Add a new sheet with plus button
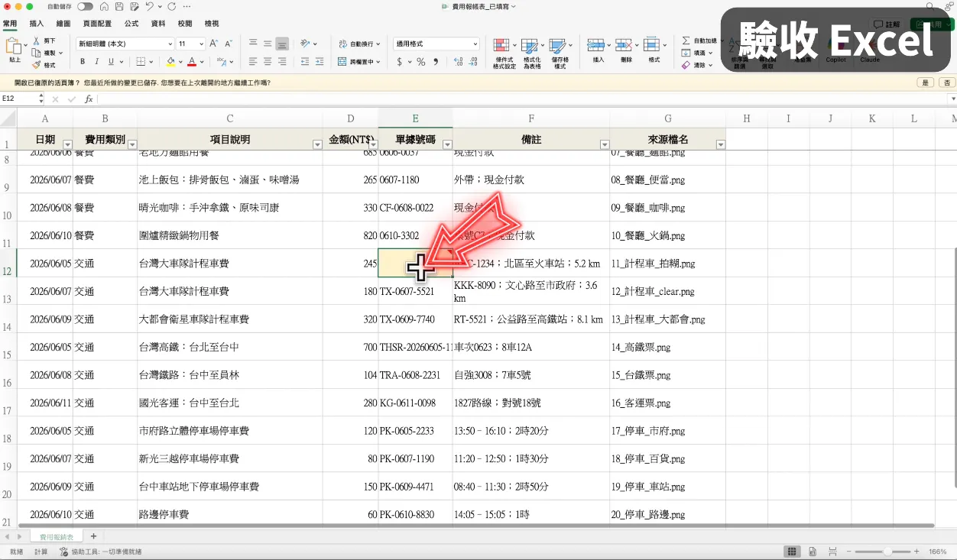 tap(93, 537)
